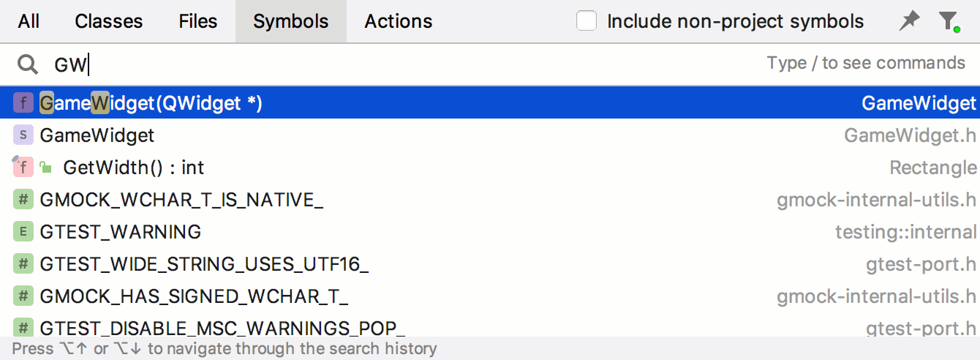Screen dimensions: 980x360
Task: Click the pin popup icon
Action: pos(909,21)
